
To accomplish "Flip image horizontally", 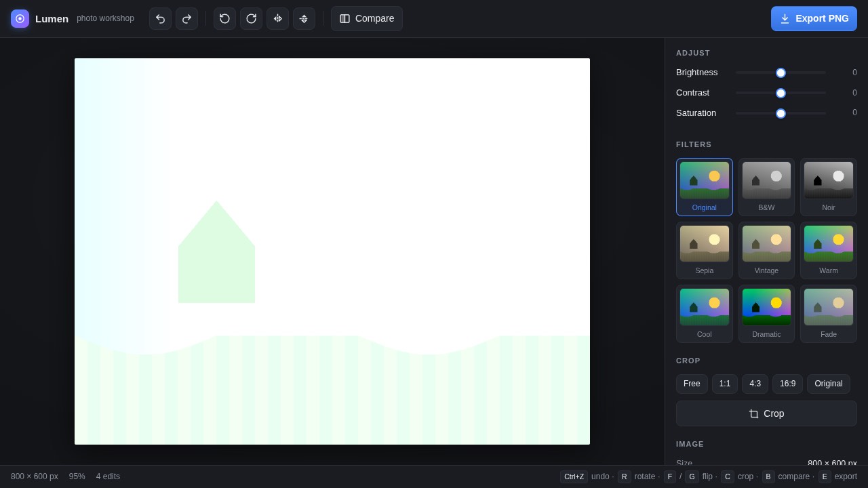I will (277, 18).
